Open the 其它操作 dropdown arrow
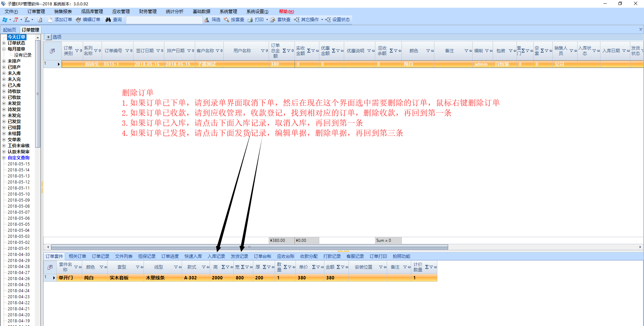The width and height of the screenshot is (644, 326). click(x=322, y=20)
